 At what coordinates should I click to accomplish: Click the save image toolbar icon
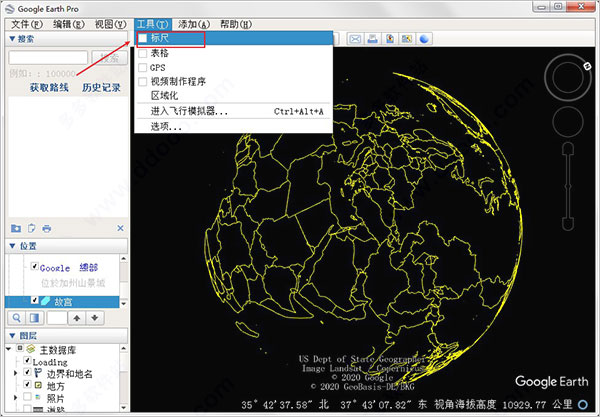pos(390,39)
